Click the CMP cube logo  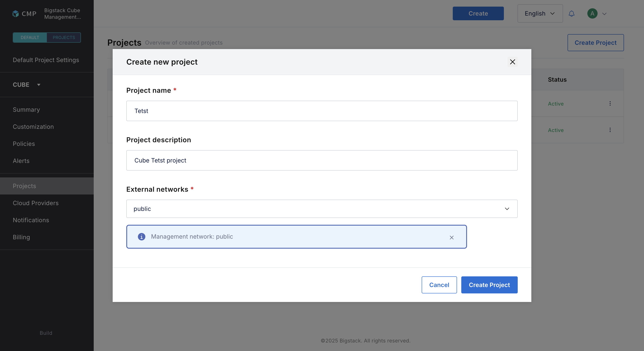coord(16,13)
